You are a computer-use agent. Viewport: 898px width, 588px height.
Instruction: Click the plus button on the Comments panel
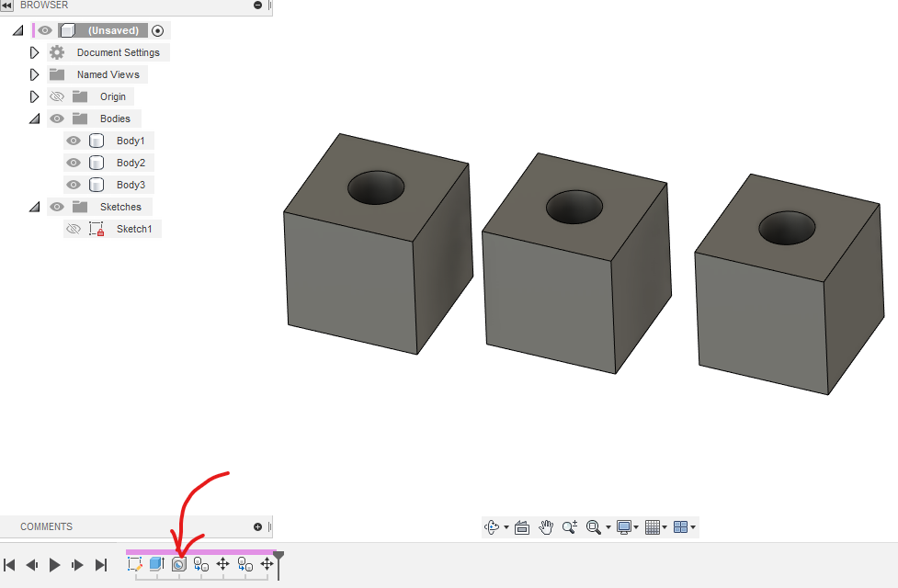[x=258, y=526]
